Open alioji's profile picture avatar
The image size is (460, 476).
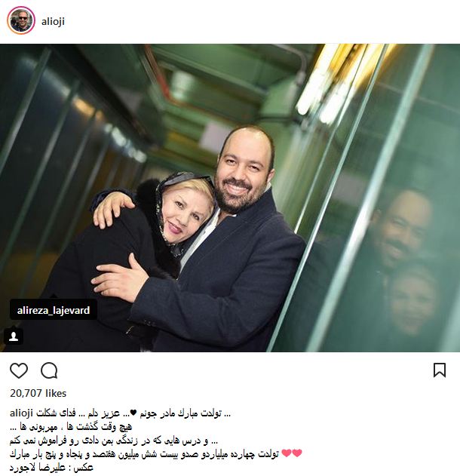pyautogui.click(x=21, y=20)
